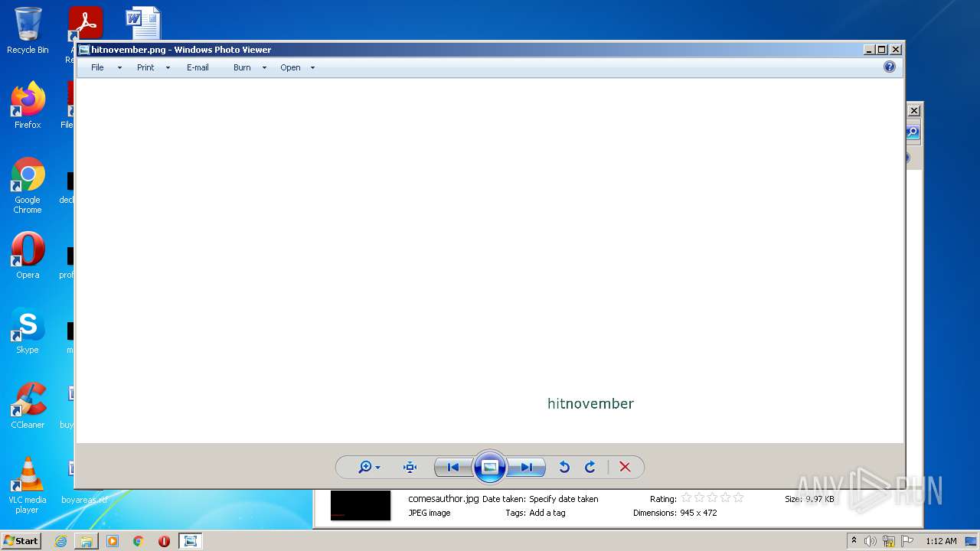Open Windows Explorer from the taskbar
The height and width of the screenshot is (551, 980).
[x=87, y=541]
